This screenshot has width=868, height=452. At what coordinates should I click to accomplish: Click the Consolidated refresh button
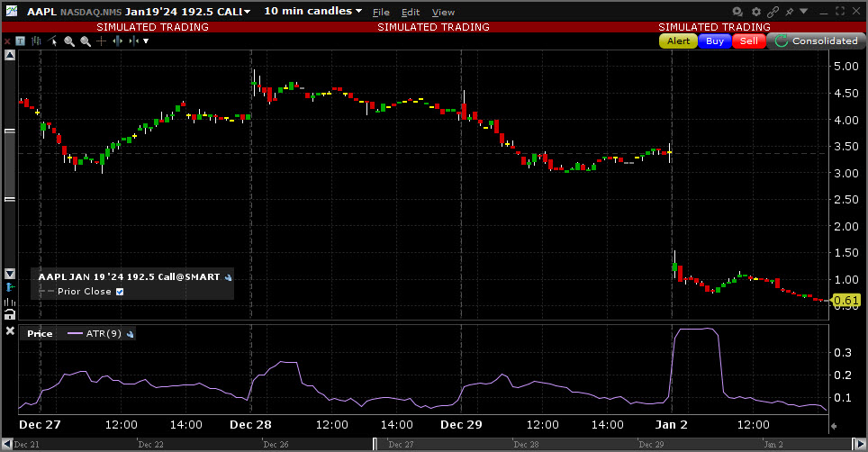click(x=816, y=41)
